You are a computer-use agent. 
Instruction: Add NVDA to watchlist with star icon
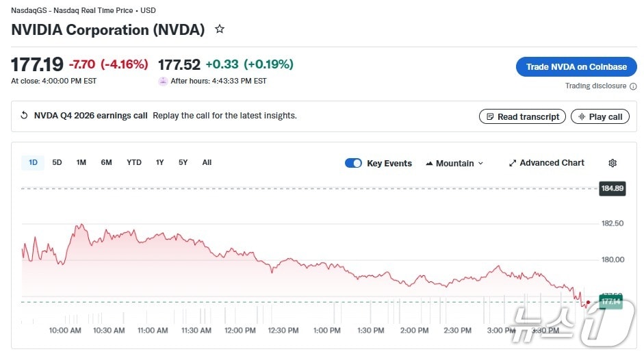pos(220,29)
